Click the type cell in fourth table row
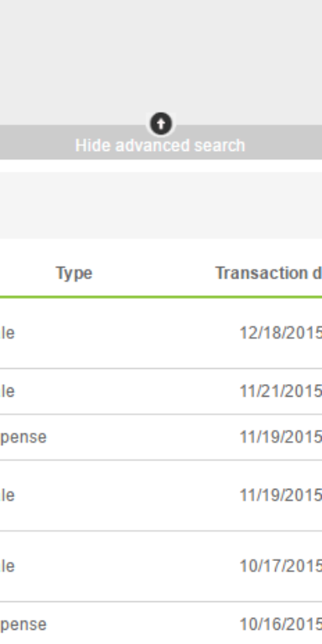322x644 pixels. pos(8,496)
